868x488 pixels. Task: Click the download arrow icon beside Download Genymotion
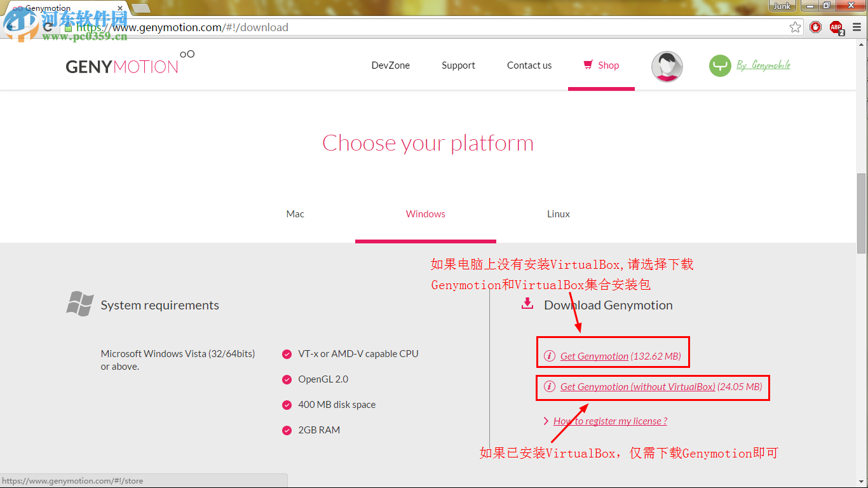coord(527,304)
